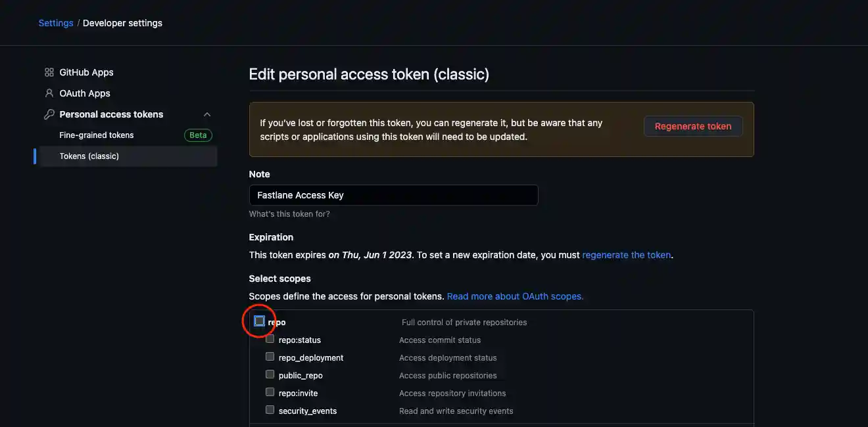Collapse the Personal access tokens section
Image resolution: width=868 pixels, height=427 pixels.
[207, 114]
